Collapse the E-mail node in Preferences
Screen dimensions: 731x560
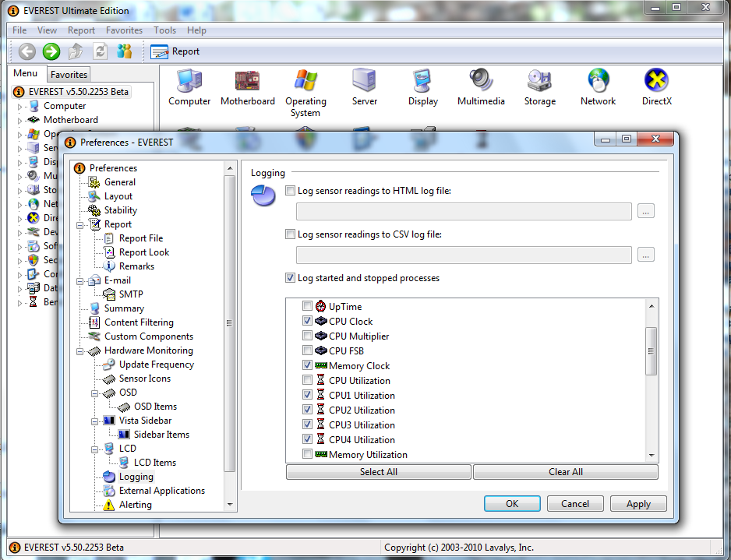(79, 281)
